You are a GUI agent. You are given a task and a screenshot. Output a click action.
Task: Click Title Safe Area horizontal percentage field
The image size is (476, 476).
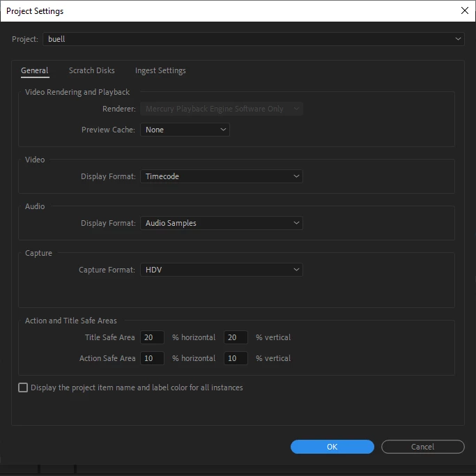click(152, 337)
